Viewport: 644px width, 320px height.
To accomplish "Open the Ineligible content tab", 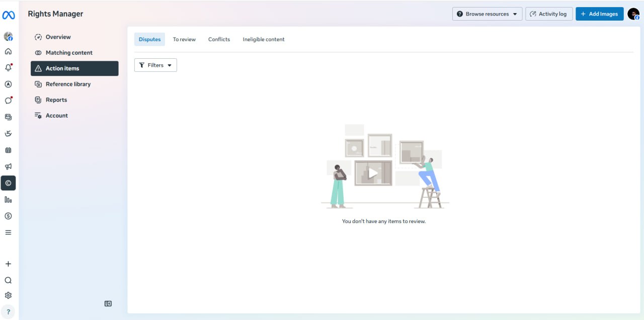I will [264, 39].
